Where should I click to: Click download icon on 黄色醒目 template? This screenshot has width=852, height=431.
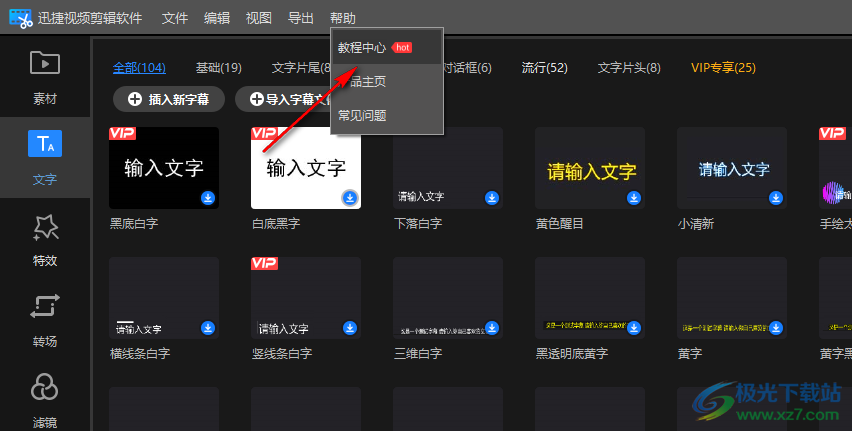pos(634,198)
